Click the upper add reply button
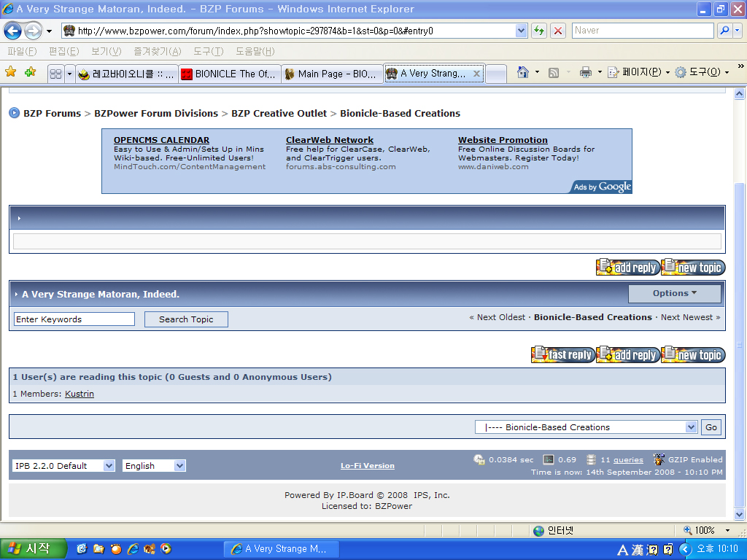 pos(627,267)
